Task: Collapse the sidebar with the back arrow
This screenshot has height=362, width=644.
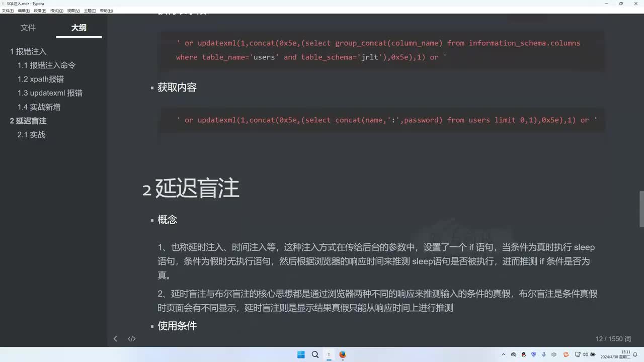Action: point(115,339)
